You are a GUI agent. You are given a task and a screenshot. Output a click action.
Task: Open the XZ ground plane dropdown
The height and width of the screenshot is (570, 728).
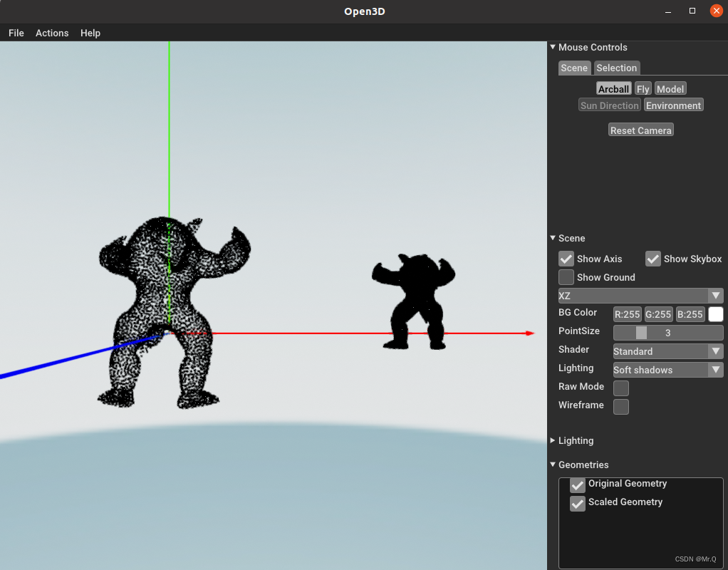(639, 295)
